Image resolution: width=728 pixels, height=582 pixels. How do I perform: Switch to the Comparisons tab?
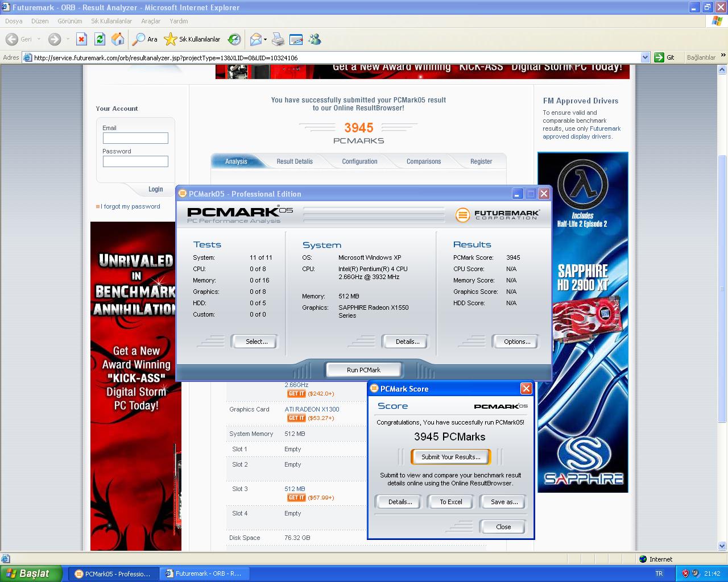click(424, 161)
